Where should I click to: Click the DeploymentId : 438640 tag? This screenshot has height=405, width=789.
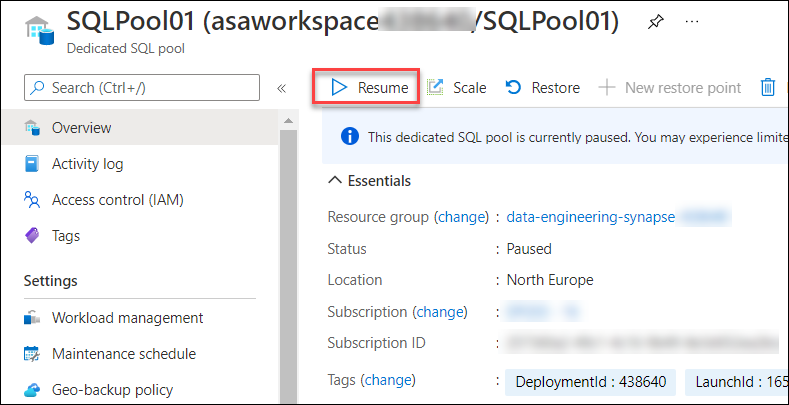click(591, 382)
